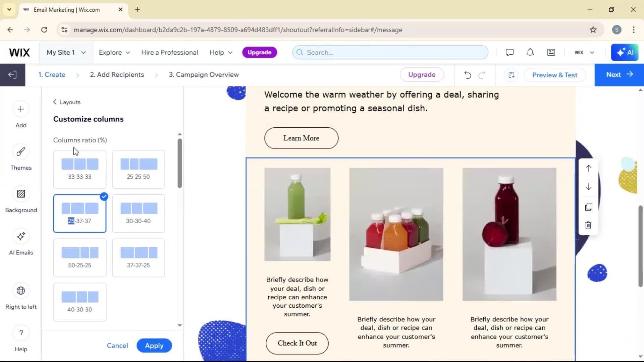Switch to Email Marketing browser tab
Image resolution: width=644 pixels, height=362 pixels.
[73, 10]
